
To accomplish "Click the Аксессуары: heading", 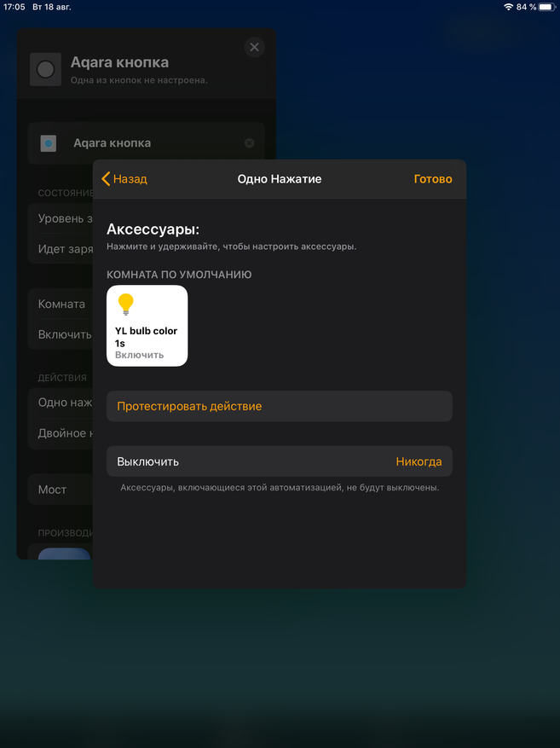I will (153, 229).
